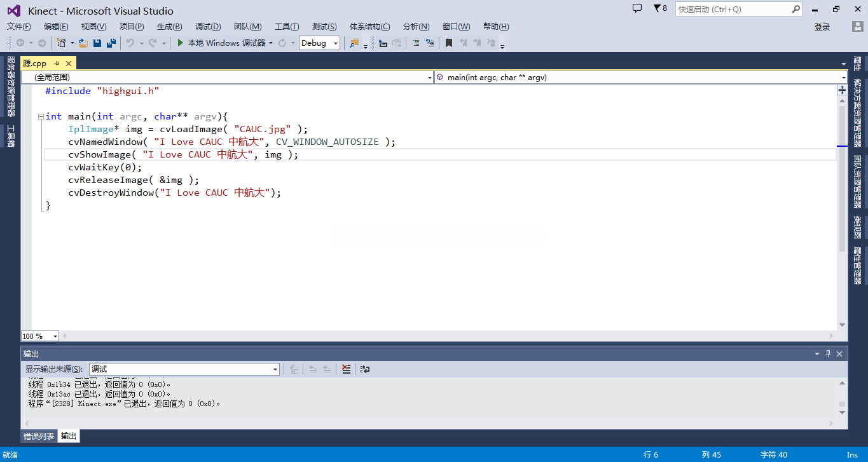Click the 登录 sign-in link
Image resolution: width=868 pixels, height=462 pixels.
[x=822, y=27]
